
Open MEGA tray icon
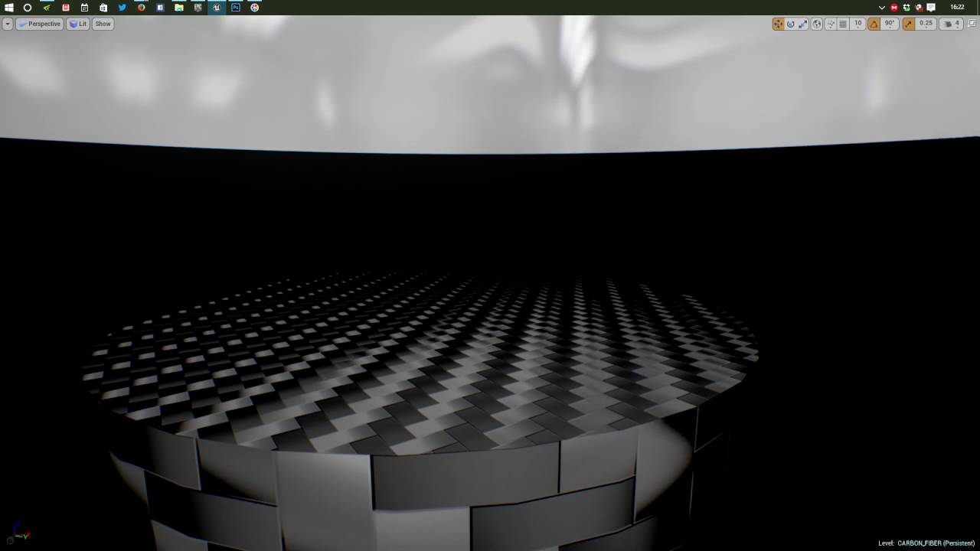894,8
